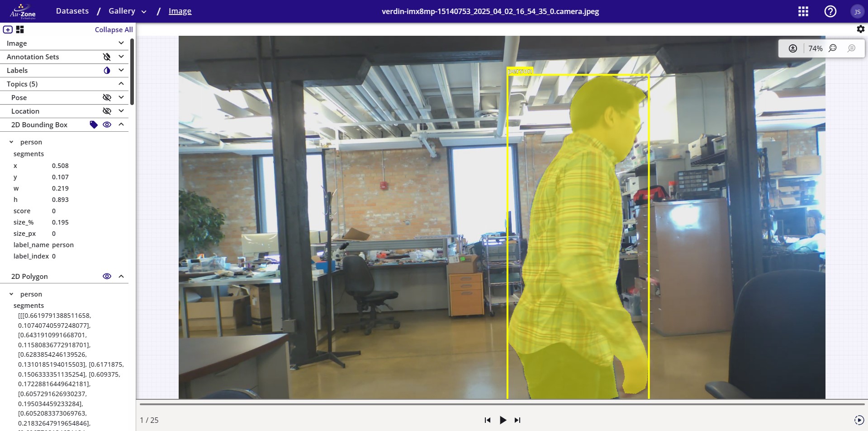Viewport: 868px width, 431px height.
Task: Click Collapse All
Action: pyautogui.click(x=114, y=29)
